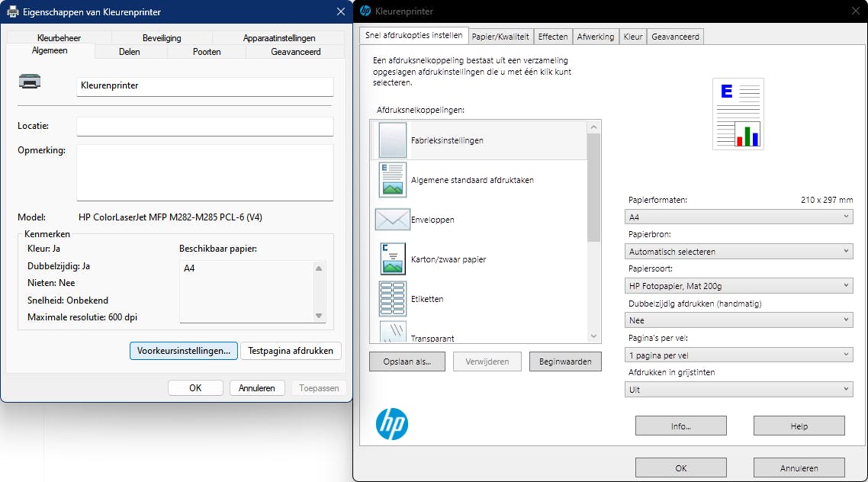Switch to the Papier/Kwaliteit tab

point(500,36)
